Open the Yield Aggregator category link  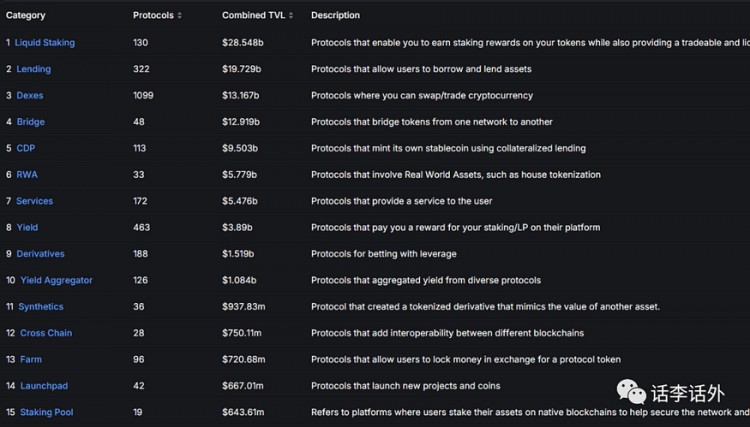click(56, 280)
